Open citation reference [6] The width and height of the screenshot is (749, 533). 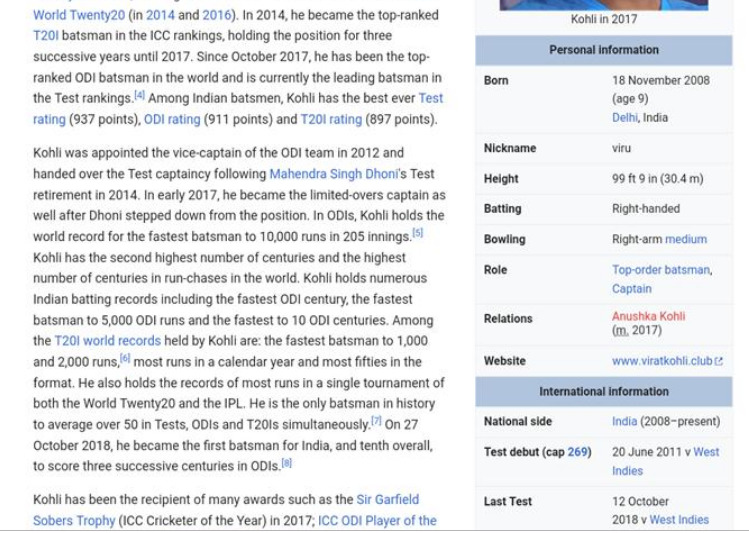pyautogui.click(x=125, y=358)
